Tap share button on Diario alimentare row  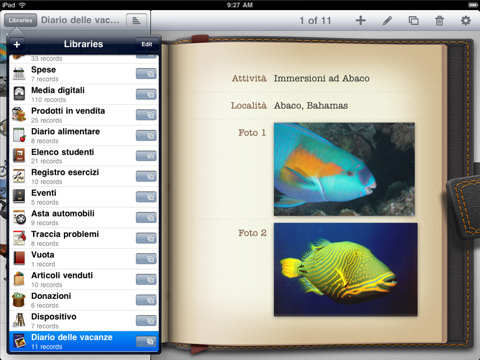point(146,136)
